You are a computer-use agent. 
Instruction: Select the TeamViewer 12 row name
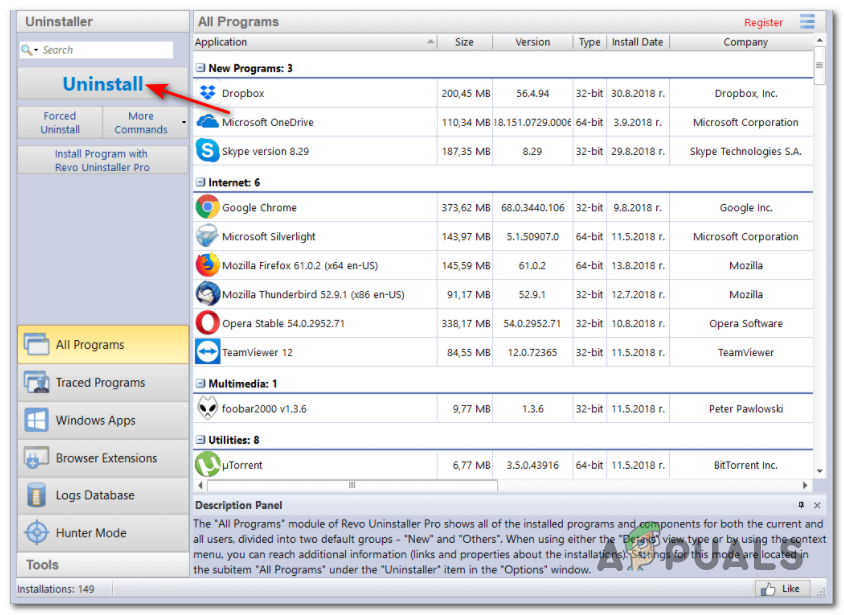257,352
